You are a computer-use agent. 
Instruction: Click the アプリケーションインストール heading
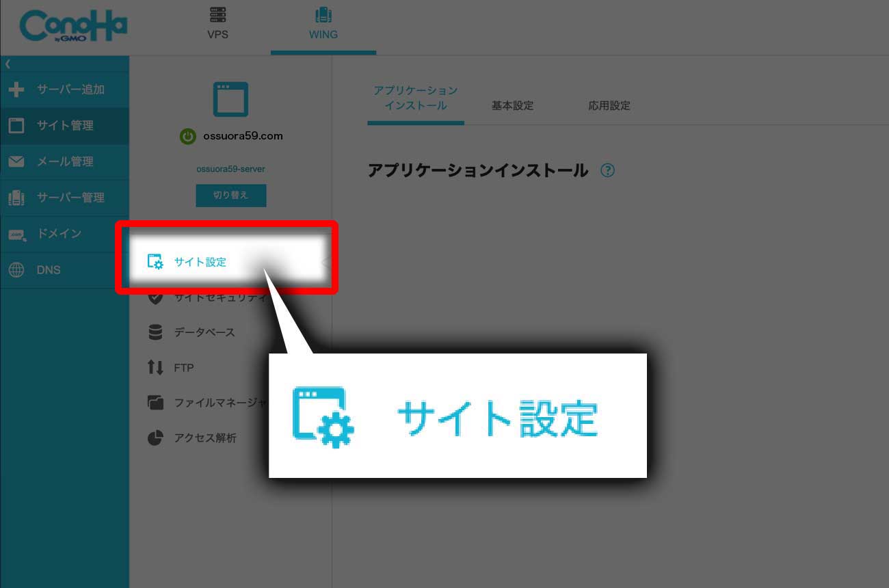click(x=478, y=170)
